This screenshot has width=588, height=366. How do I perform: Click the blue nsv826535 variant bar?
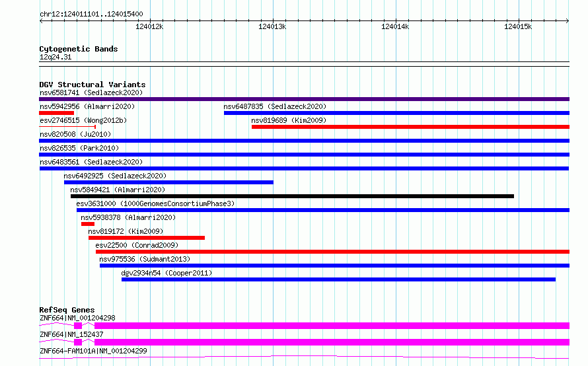click(304, 155)
